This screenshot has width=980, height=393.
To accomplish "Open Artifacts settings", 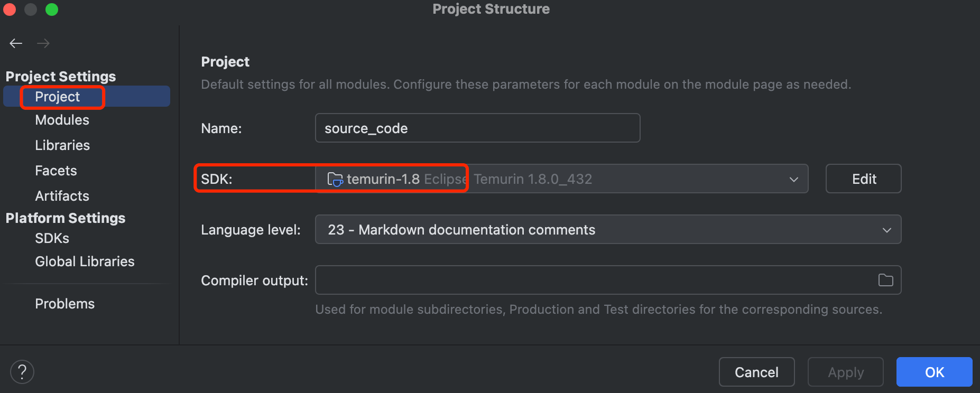I will click(62, 196).
